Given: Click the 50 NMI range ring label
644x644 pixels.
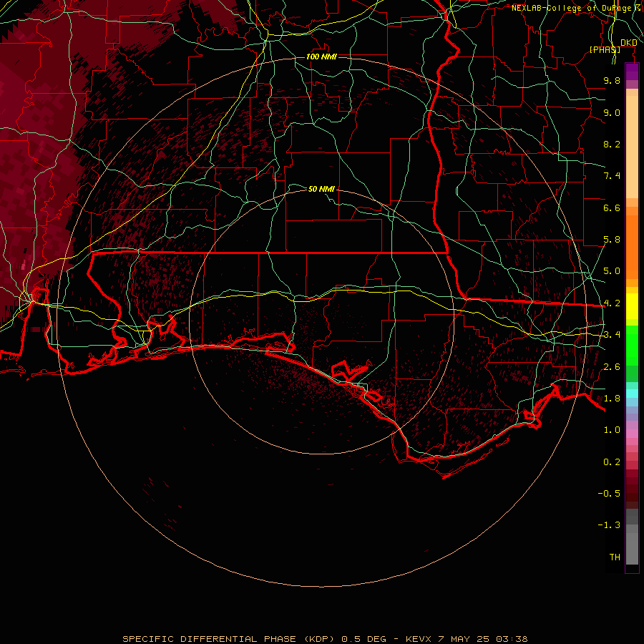Looking at the screenshot, I should click(321, 189).
